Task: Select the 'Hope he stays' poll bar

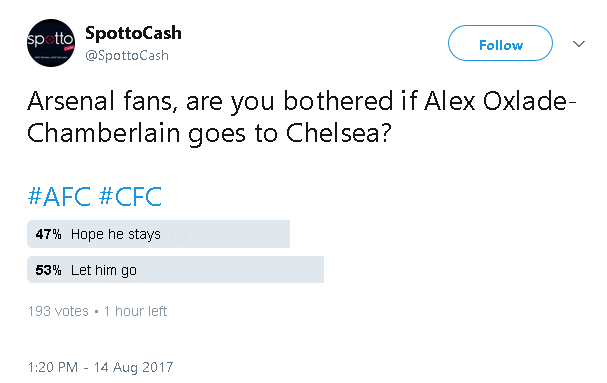Action: 158,234
